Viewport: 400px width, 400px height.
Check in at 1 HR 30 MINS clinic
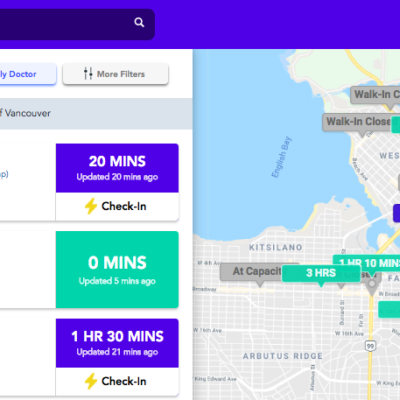(117, 381)
